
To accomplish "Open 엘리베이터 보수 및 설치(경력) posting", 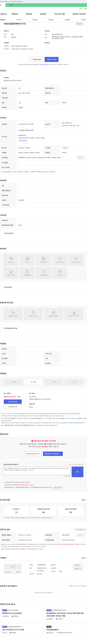I will coord(12,613).
